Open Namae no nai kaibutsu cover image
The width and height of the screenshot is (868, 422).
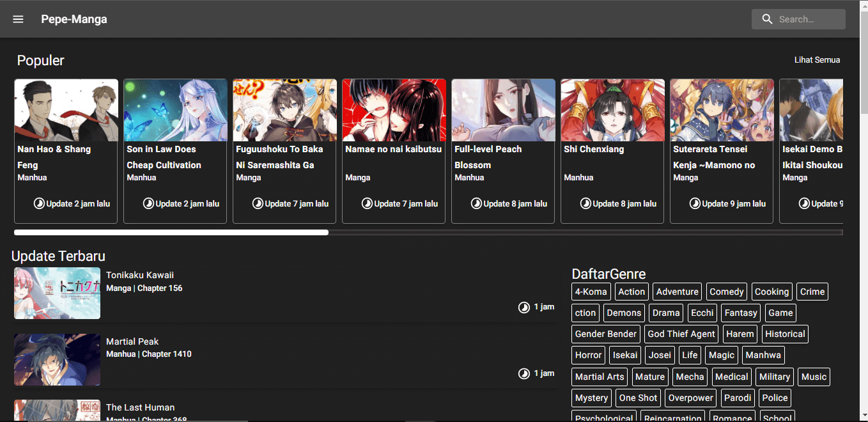pos(394,110)
